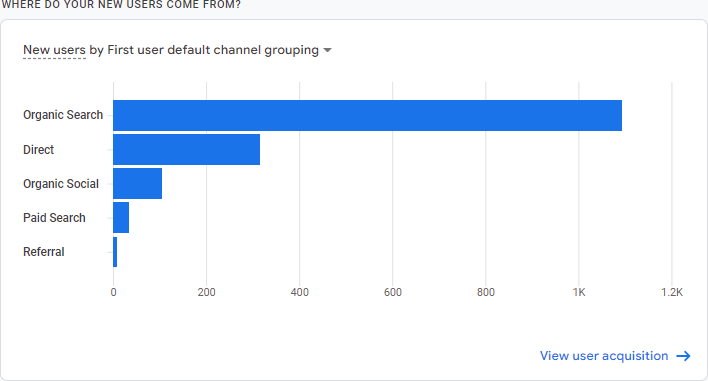Click the View user acquisition link
The width and height of the screenshot is (708, 381).
coord(604,356)
